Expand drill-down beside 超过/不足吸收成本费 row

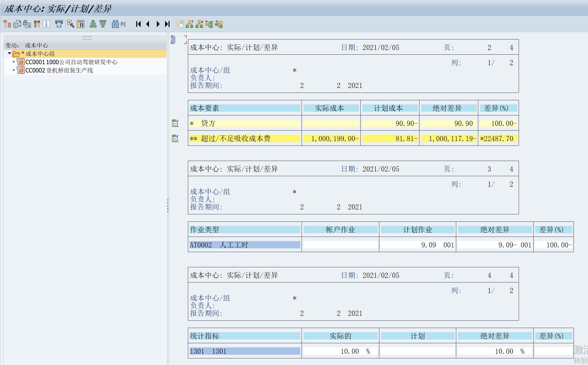[175, 138]
